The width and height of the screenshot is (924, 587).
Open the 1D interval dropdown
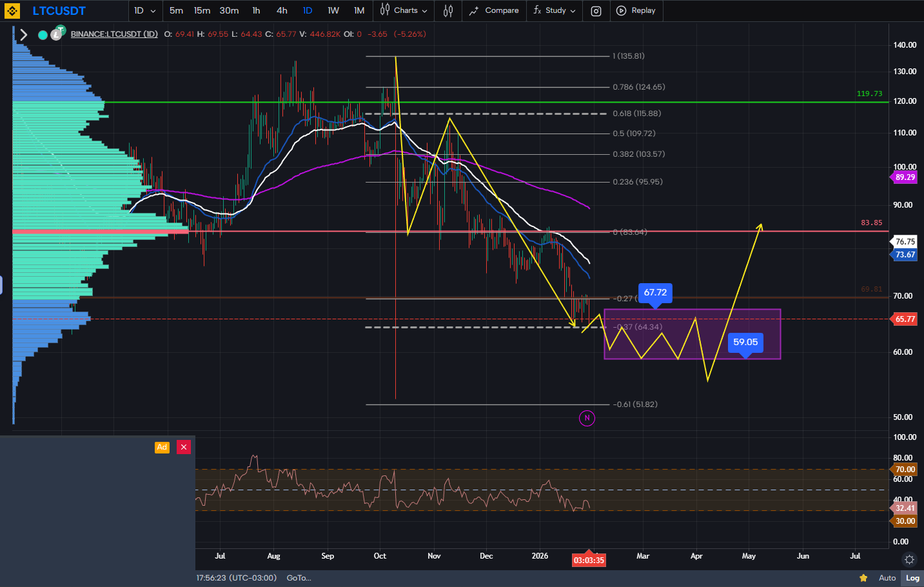[145, 11]
